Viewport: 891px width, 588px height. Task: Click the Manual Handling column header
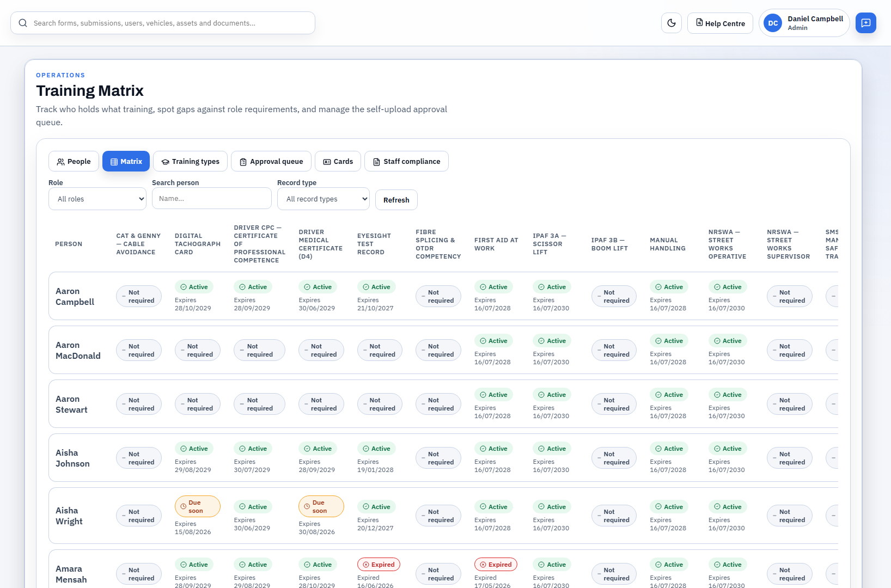click(x=668, y=244)
